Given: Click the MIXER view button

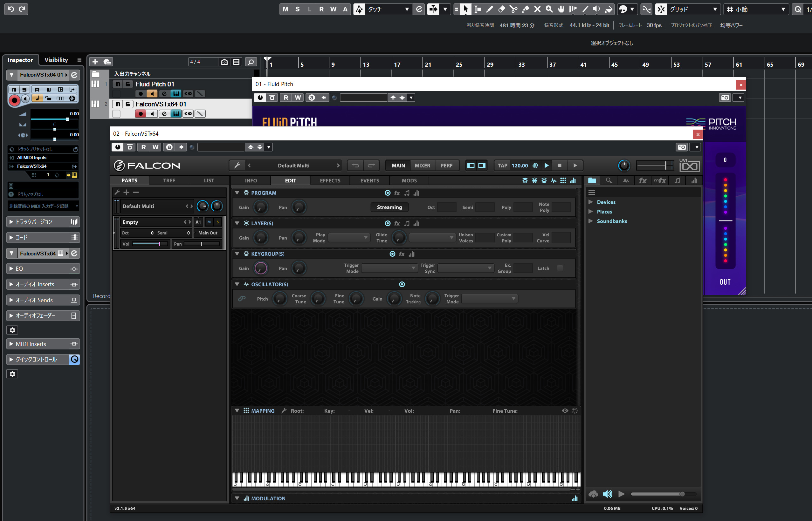Looking at the screenshot, I should (x=422, y=166).
